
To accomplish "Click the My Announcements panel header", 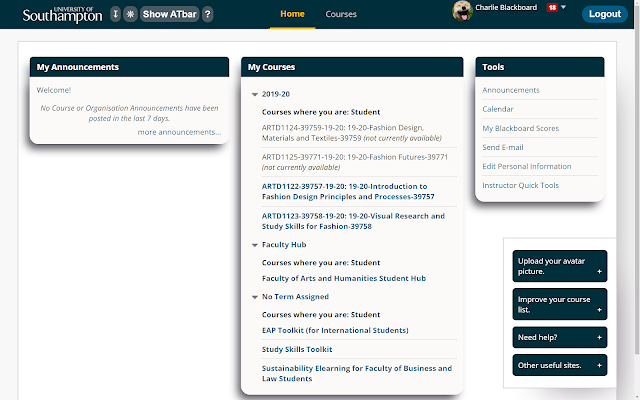I will (129, 67).
